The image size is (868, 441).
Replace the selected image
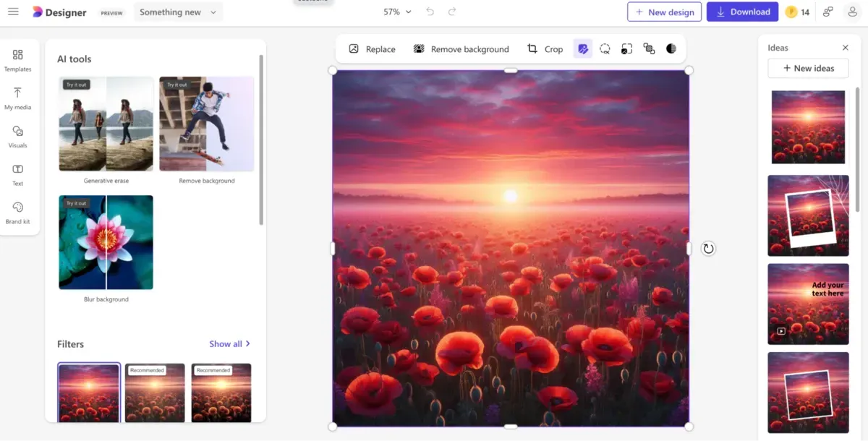pos(372,49)
